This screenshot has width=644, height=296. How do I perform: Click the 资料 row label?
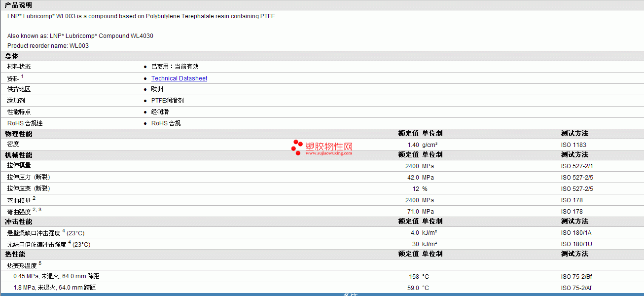pyautogui.click(x=13, y=78)
